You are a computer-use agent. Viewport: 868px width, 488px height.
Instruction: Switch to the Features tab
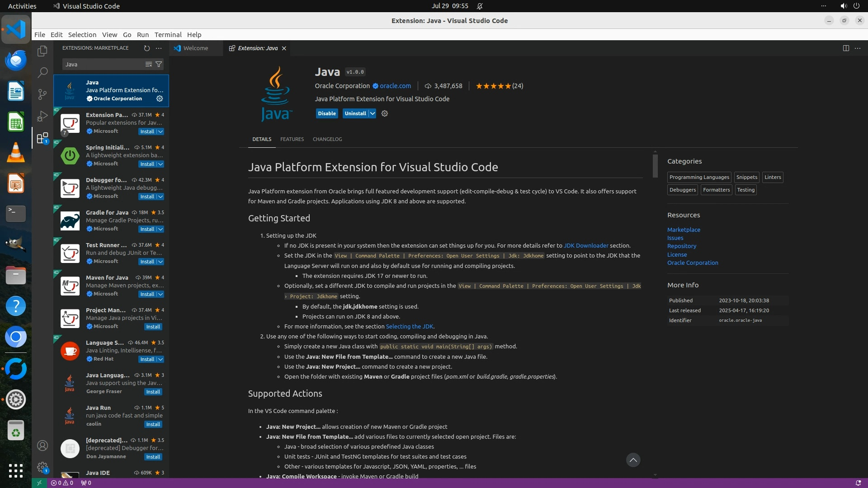click(x=292, y=139)
